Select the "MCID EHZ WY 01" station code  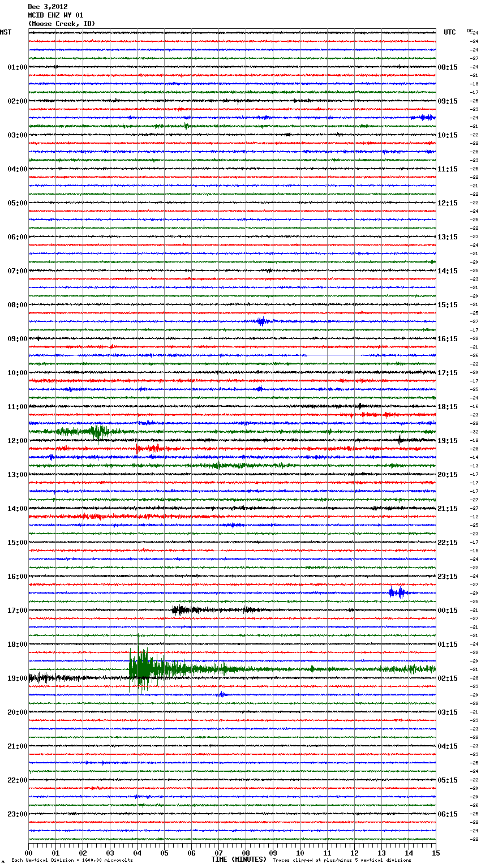point(55,15)
